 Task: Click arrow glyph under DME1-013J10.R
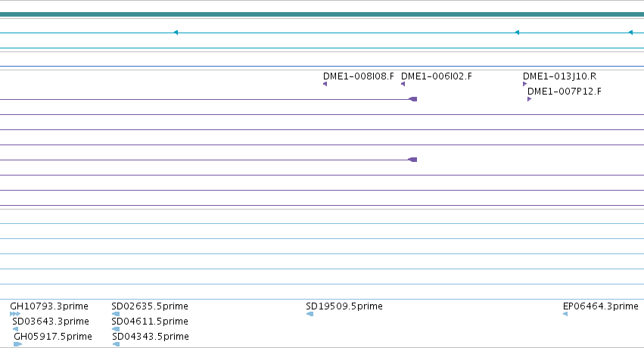pos(525,84)
